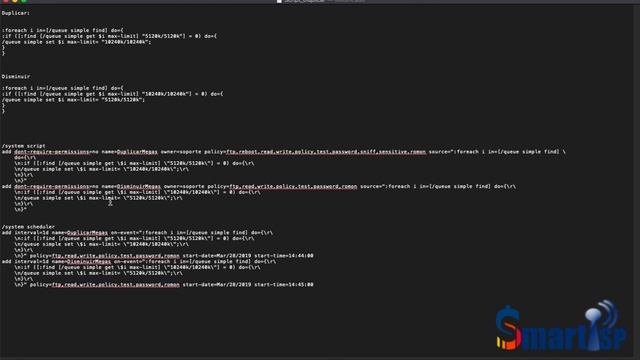Screen dimensions: 640x360
Task: Click the unescaped :if line checking "10240k/10240k"
Action: [112, 93]
